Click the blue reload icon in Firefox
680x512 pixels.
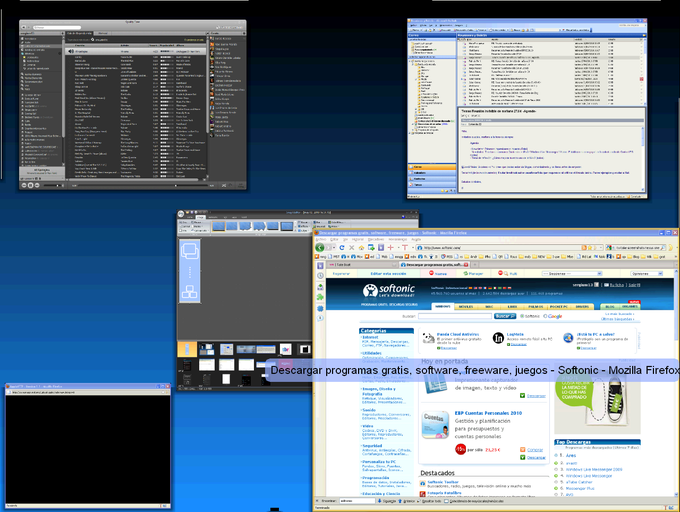click(x=342, y=248)
